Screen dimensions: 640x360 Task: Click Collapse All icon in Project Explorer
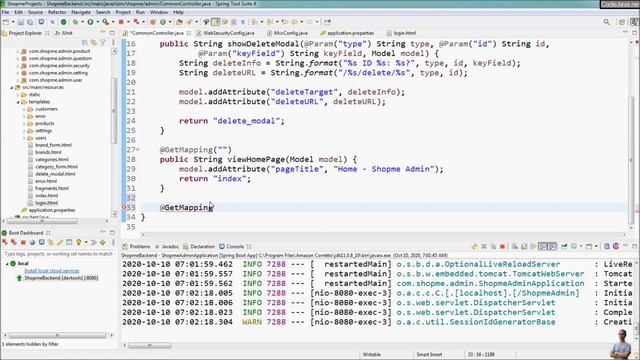coord(84,42)
